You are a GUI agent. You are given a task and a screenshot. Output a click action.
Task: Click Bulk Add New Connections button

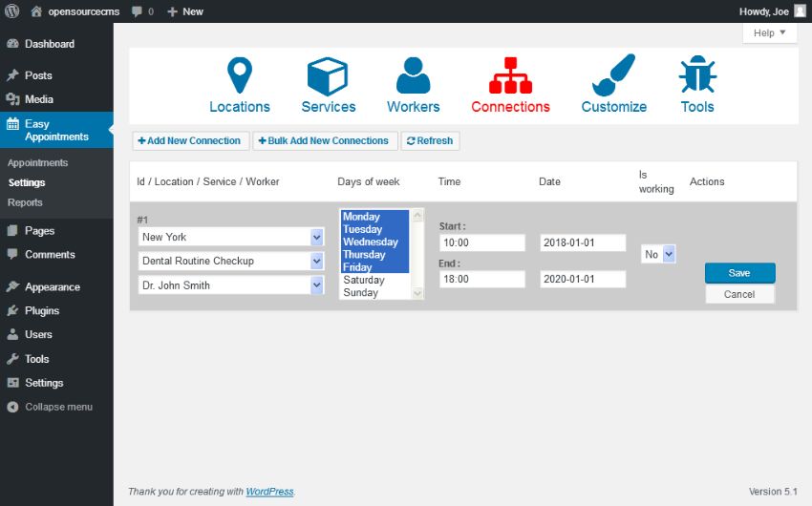pos(325,141)
